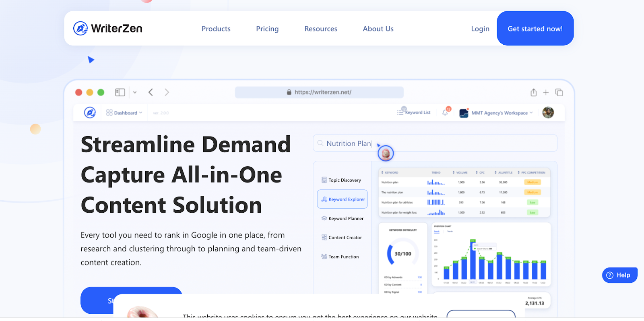Open the notification bell
Screen dimensions: 644x321
445,112
